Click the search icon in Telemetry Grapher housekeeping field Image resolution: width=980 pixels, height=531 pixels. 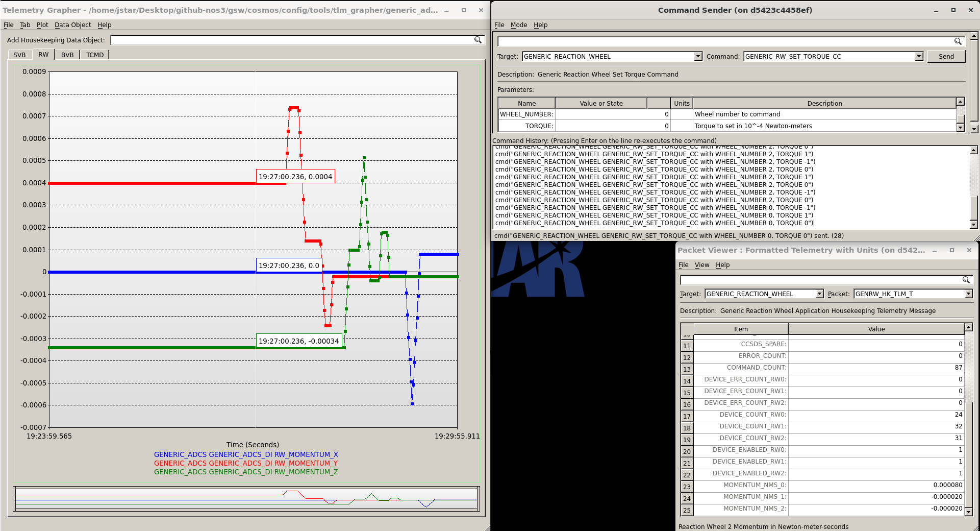tap(478, 40)
